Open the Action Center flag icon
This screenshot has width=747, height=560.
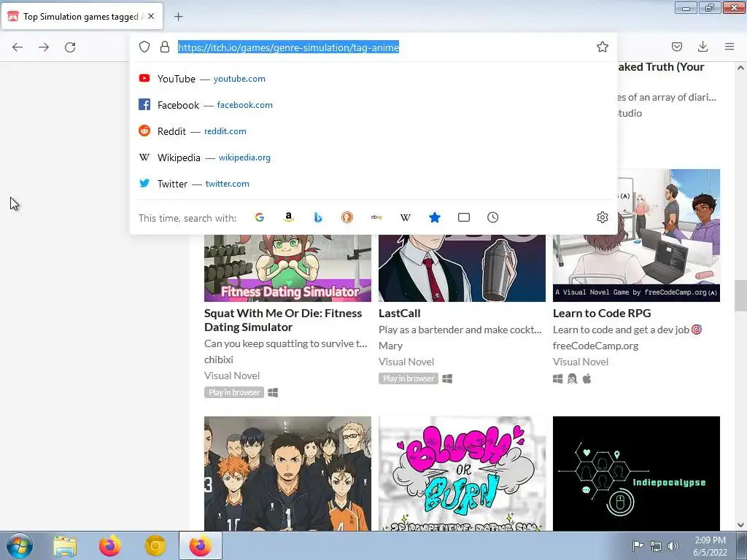(638, 545)
